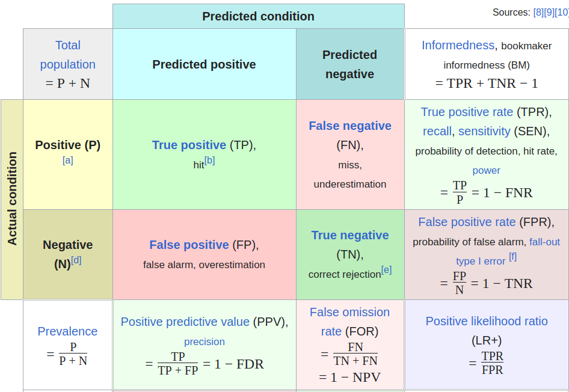Click the precision link
Viewport: 569px width, 392px height.
(205, 342)
